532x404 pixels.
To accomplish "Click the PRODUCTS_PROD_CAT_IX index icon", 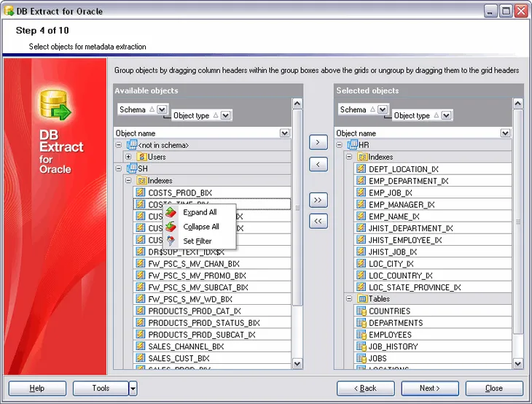I will [x=140, y=311].
